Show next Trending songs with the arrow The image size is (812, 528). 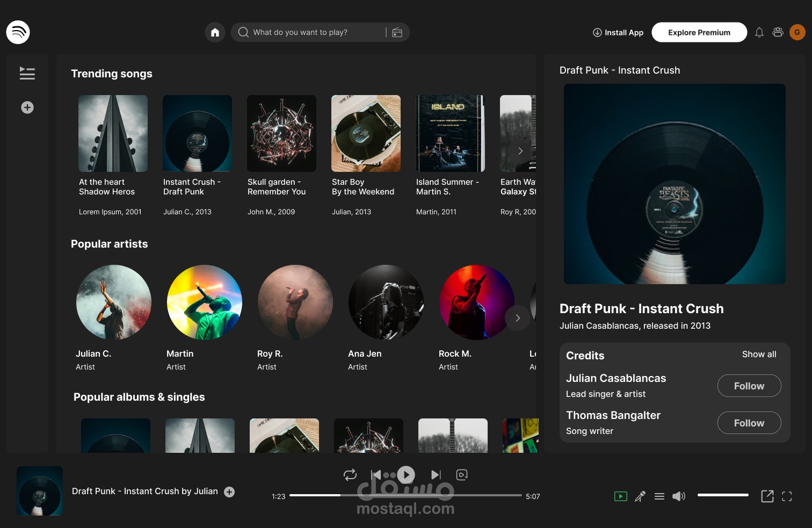tap(520, 151)
